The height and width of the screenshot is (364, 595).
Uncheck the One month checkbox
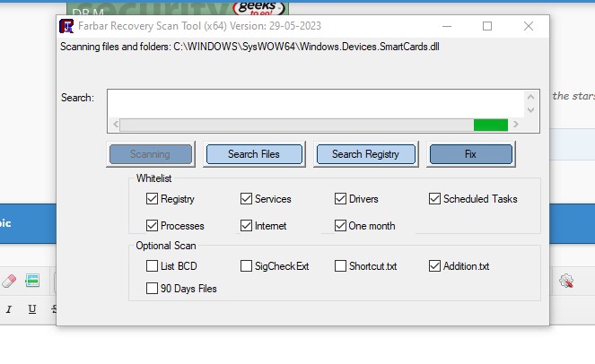click(x=340, y=226)
